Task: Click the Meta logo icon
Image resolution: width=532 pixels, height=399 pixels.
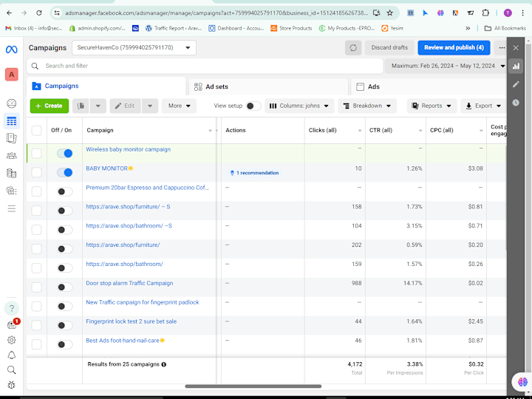Action: tap(12, 50)
